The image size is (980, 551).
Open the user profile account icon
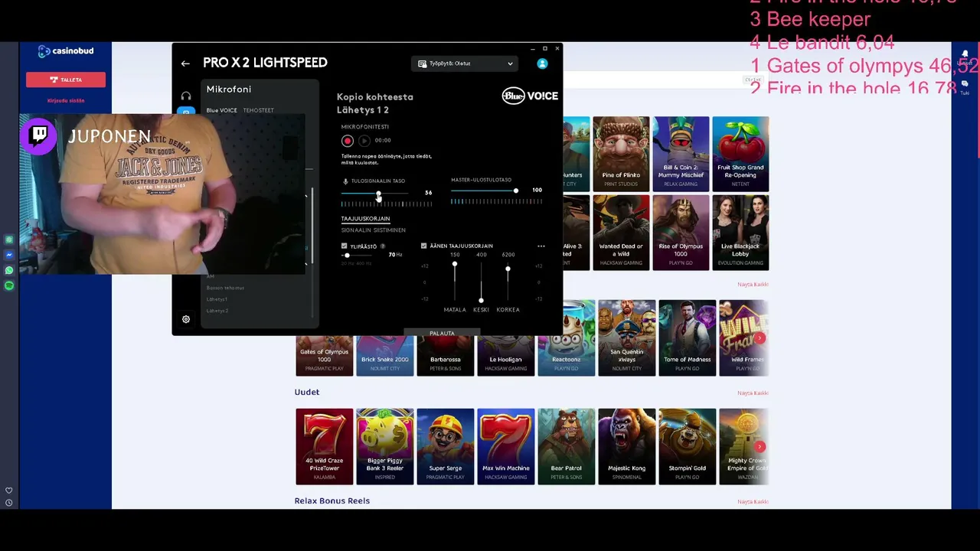[x=542, y=64]
